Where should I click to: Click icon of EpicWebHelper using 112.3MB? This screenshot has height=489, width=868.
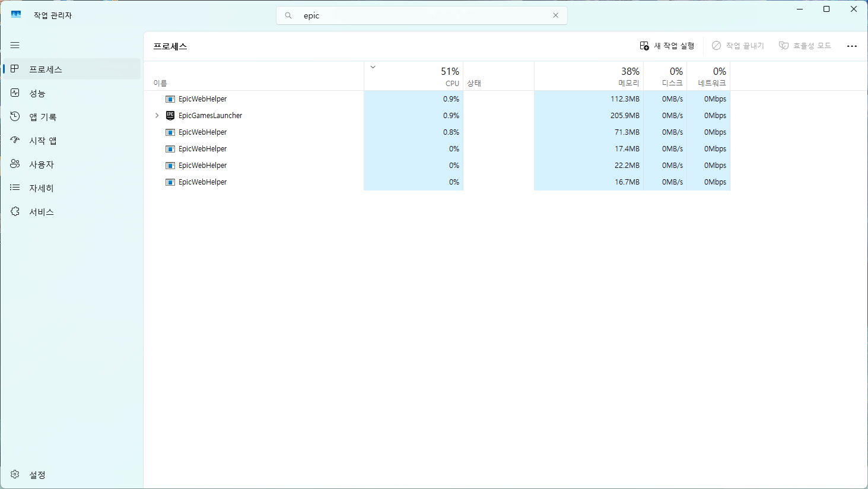[170, 99]
